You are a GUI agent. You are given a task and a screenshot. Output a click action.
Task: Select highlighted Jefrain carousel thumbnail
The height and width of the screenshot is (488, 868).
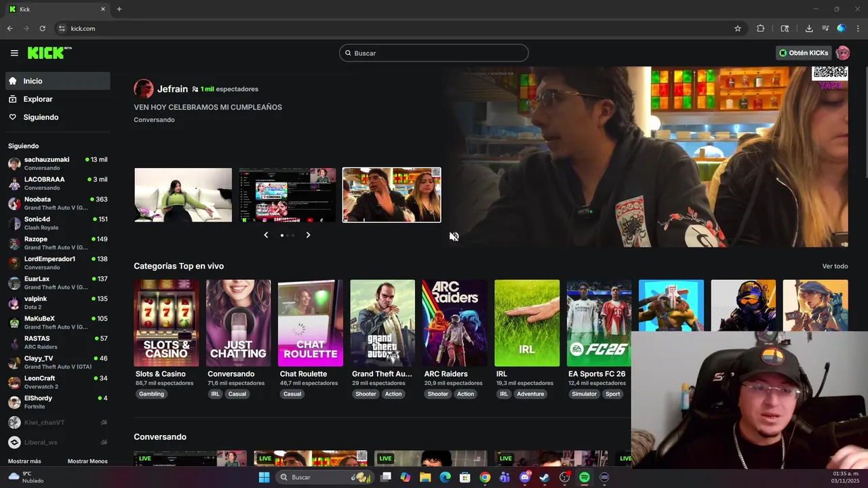point(392,195)
